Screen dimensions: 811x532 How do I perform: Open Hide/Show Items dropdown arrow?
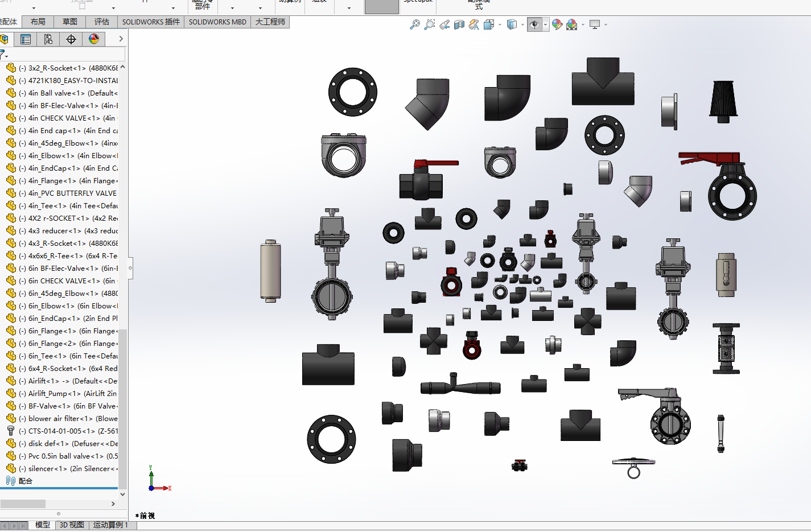545,24
